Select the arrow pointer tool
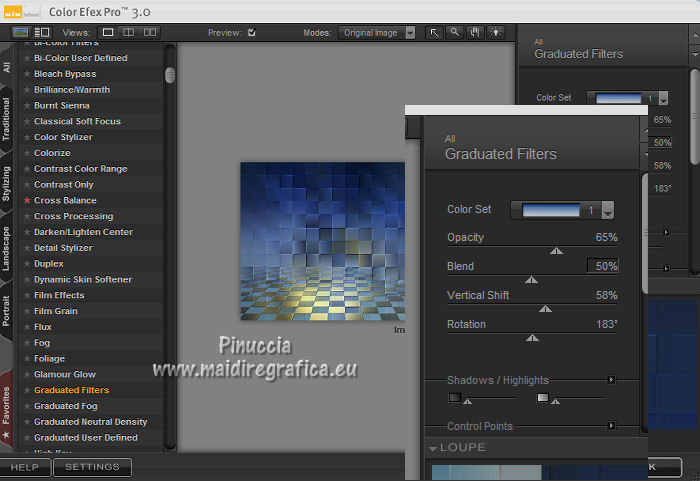 435,33
